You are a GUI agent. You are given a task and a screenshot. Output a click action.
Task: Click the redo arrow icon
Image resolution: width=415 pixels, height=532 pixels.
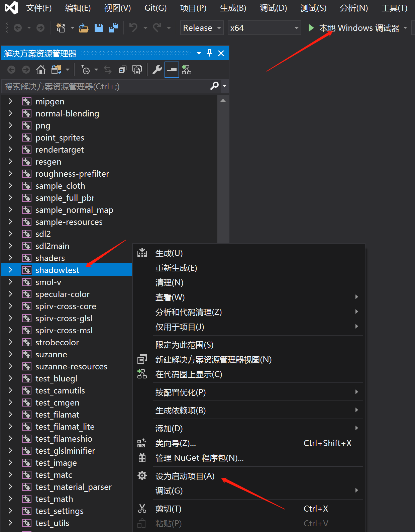point(157,28)
